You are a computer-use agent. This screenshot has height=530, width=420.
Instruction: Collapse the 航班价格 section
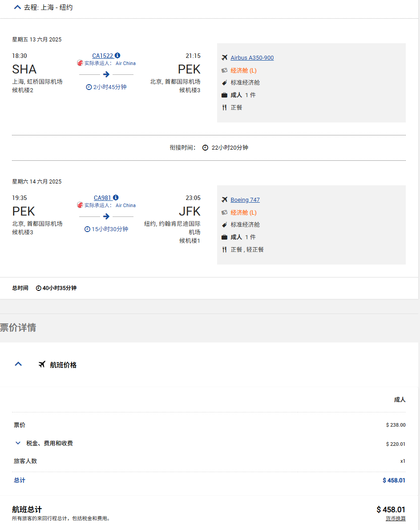pyautogui.click(x=18, y=364)
